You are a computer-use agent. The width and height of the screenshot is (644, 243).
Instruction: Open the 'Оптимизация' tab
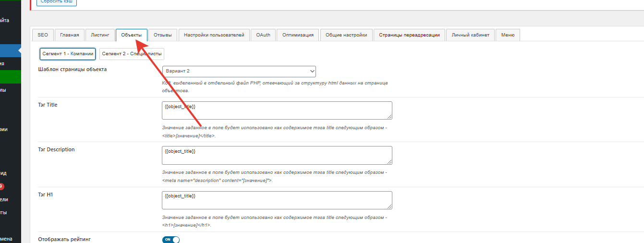pos(298,35)
